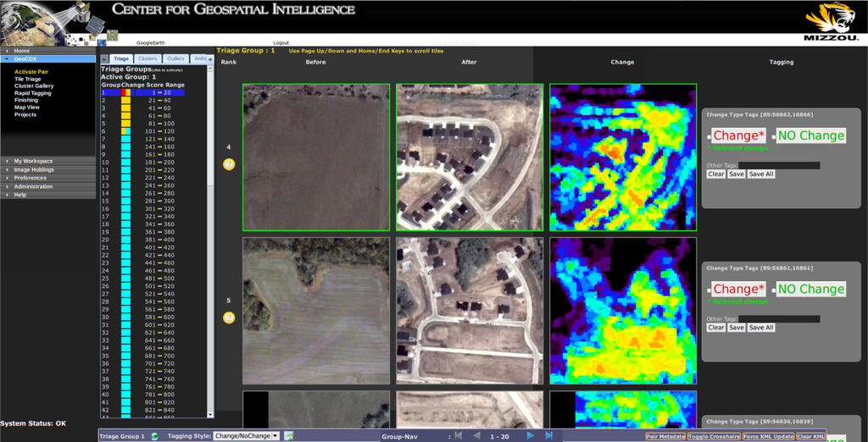The height and width of the screenshot is (442, 868).
Task: Mark rank 4 tile as Change
Action: [737, 135]
